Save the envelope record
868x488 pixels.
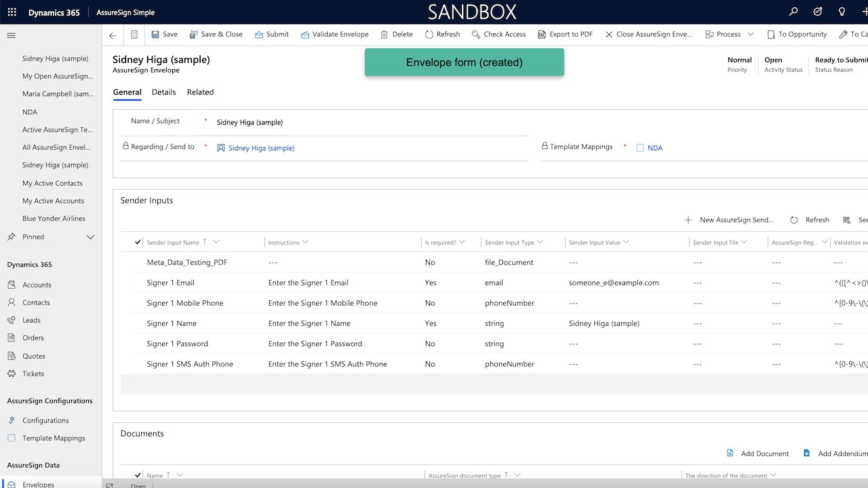(x=164, y=35)
